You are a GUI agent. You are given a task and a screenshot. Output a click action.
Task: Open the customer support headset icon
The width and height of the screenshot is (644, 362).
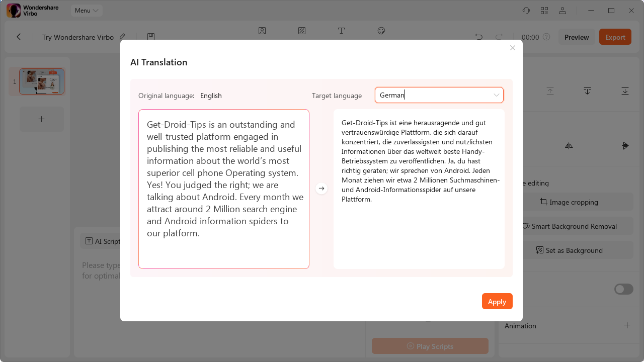526,11
